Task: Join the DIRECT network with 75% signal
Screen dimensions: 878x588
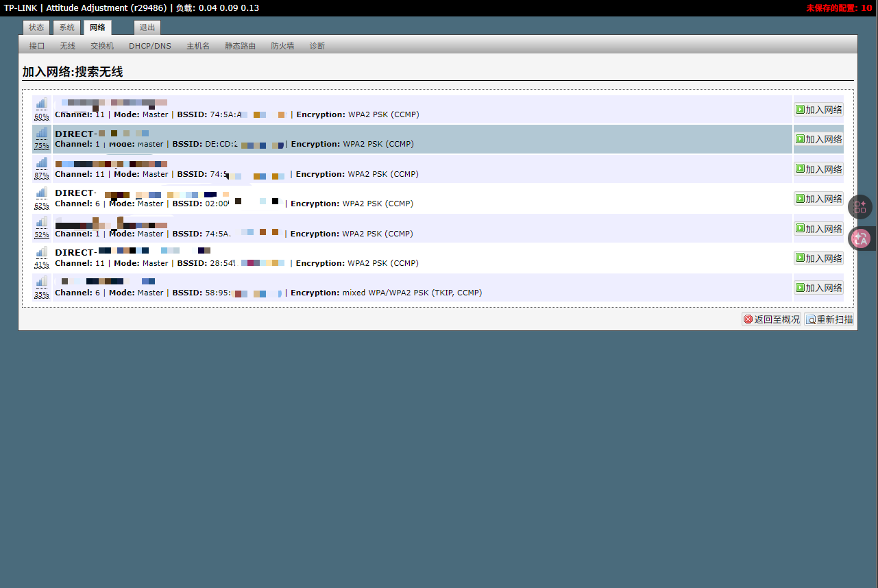Action: (818, 139)
